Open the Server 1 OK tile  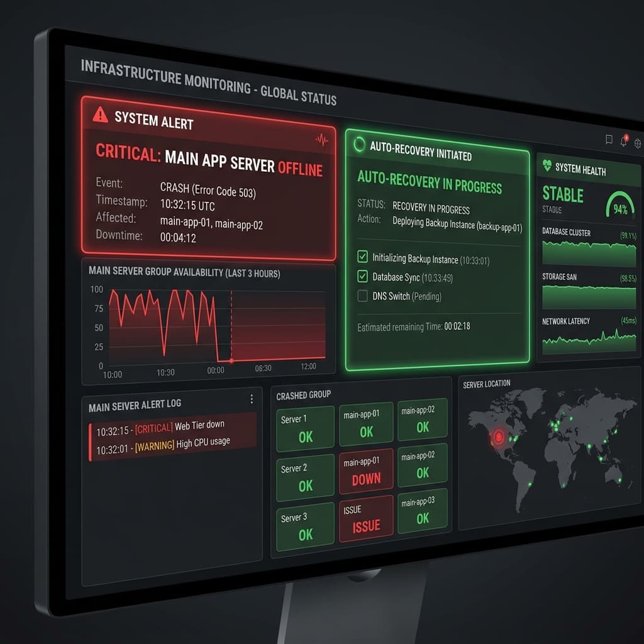305,429
